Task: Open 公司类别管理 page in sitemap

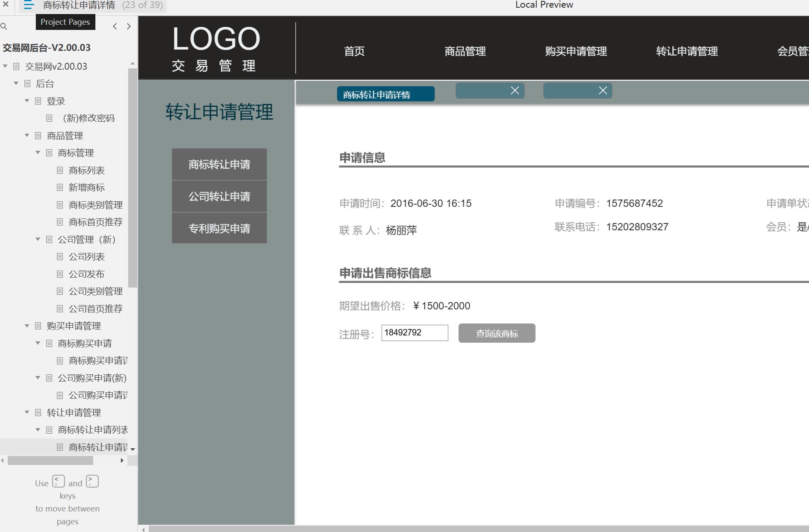Action: coord(95,291)
